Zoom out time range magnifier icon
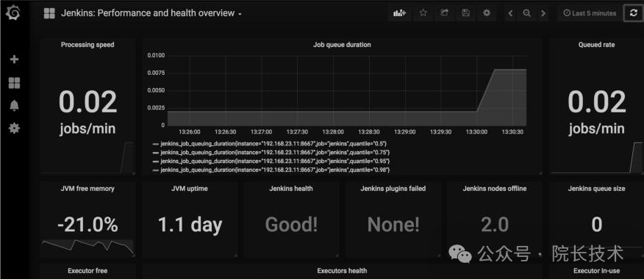The width and height of the screenshot is (644, 279). tap(526, 13)
